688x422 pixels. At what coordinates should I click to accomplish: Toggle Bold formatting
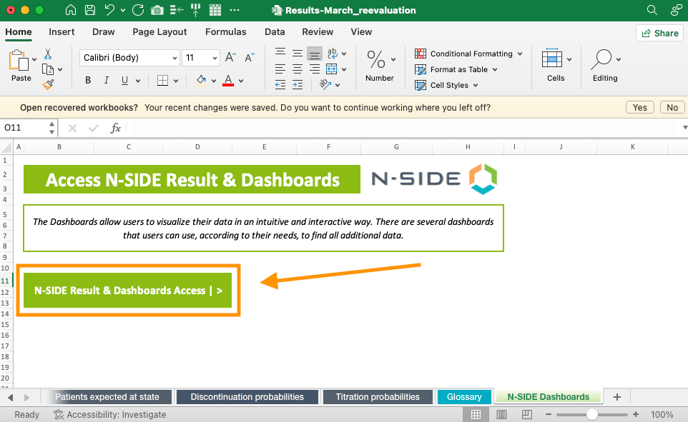click(88, 80)
